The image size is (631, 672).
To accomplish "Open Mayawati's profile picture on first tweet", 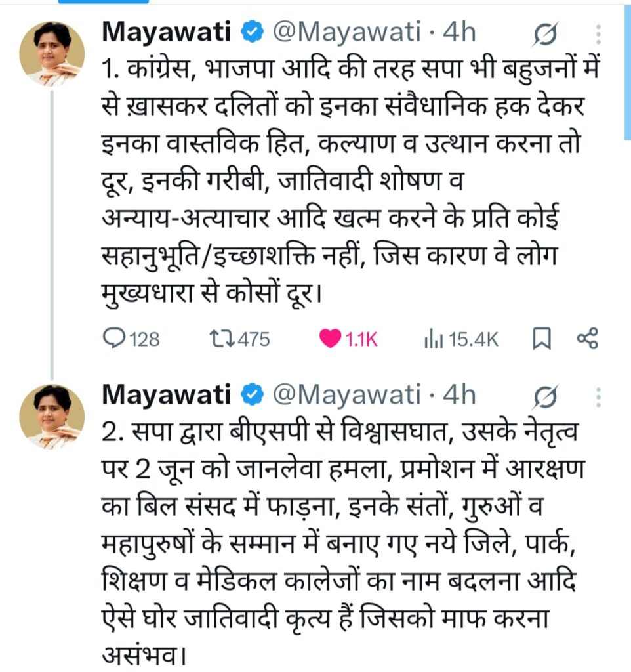I will pyautogui.click(x=52, y=54).
